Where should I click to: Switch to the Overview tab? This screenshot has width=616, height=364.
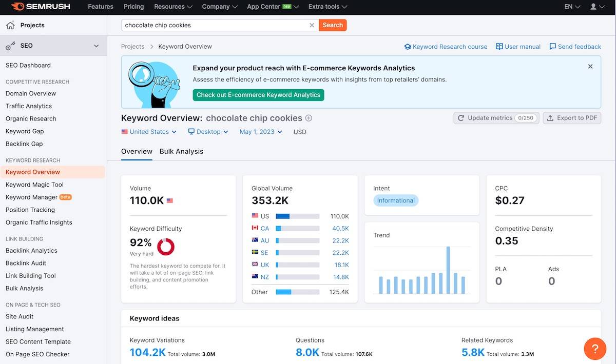point(137,151)
